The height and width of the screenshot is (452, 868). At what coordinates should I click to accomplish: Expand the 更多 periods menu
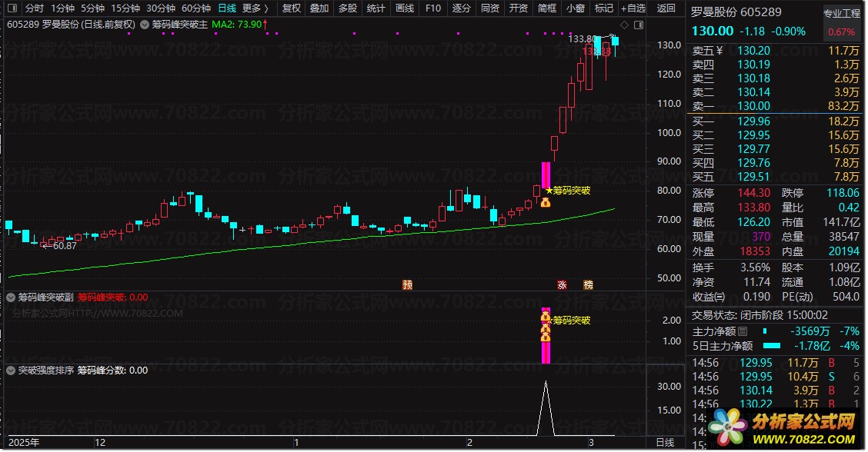click(255, 8)
